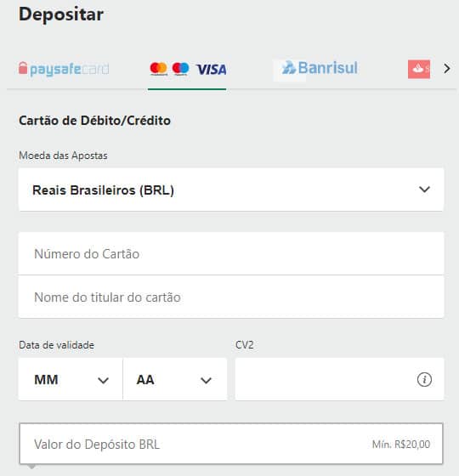Click the Mastercard logo icon
The width and height of the screenshot is (459, 476).
click(x=158, y=69)
